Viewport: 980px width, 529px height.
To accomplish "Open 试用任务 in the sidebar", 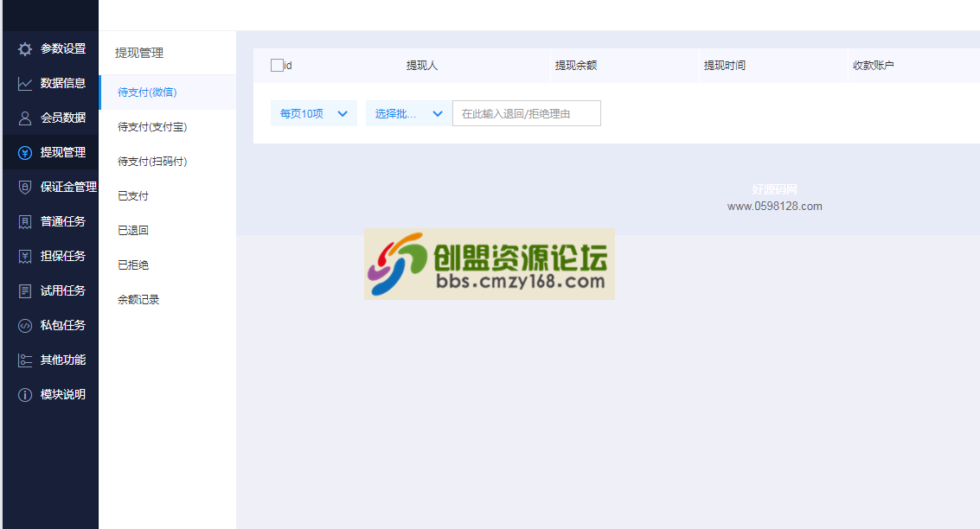I will coord(51,290).
